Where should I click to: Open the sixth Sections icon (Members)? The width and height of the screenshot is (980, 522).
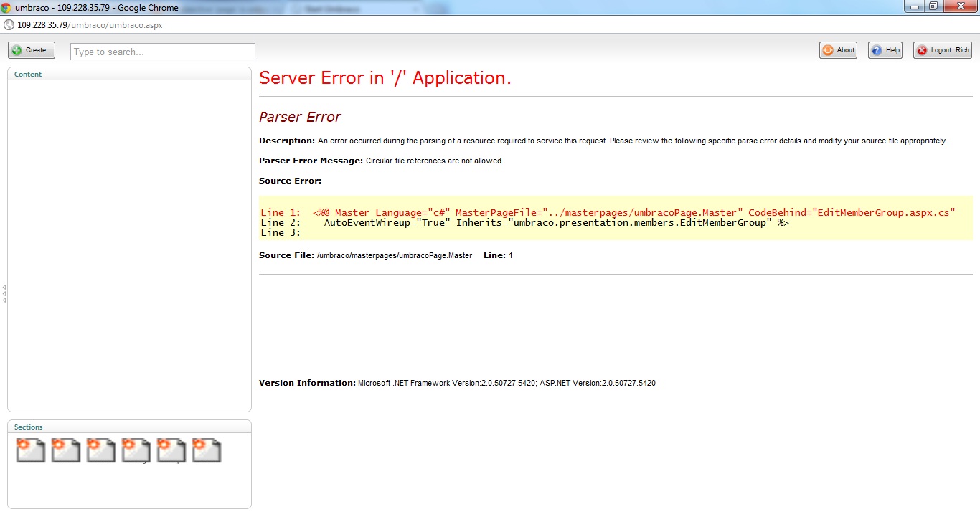(x=207, y=450)
